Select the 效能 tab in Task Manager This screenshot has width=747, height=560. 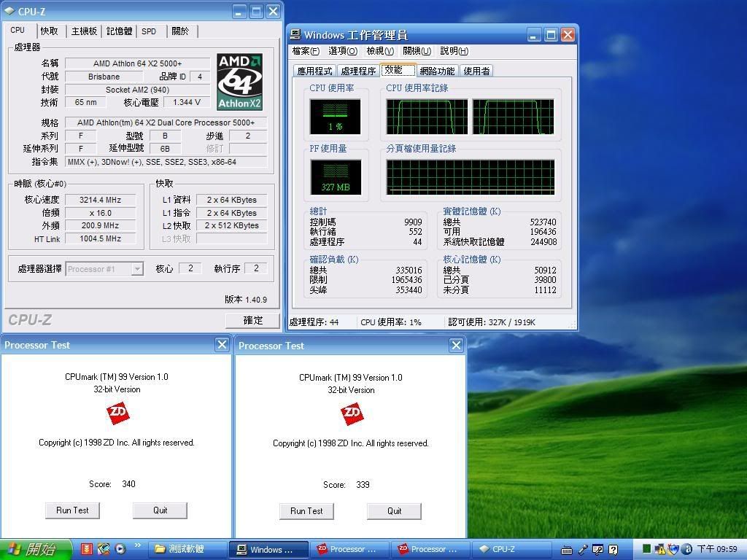click(398, 70)
